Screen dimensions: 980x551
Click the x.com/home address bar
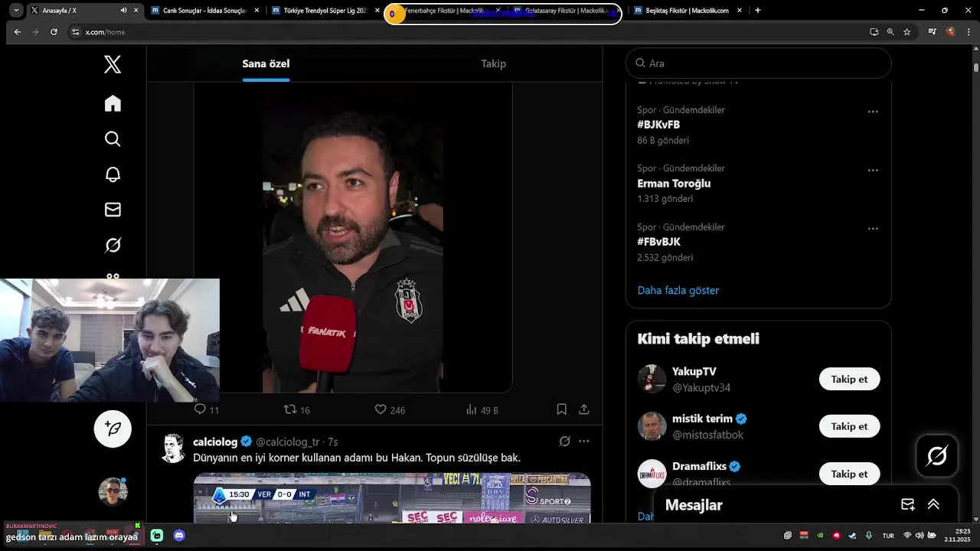coord(467,32)
